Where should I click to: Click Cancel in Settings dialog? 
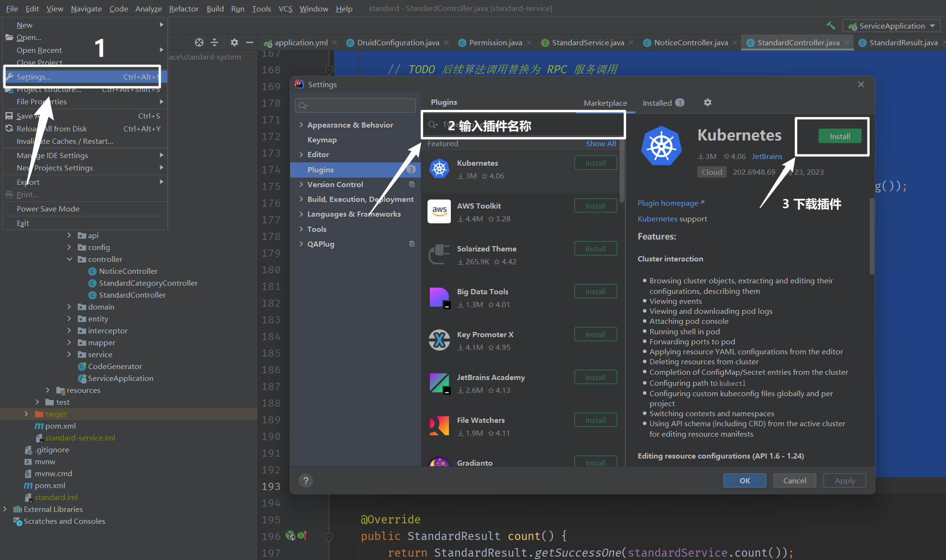coord(794,480)
